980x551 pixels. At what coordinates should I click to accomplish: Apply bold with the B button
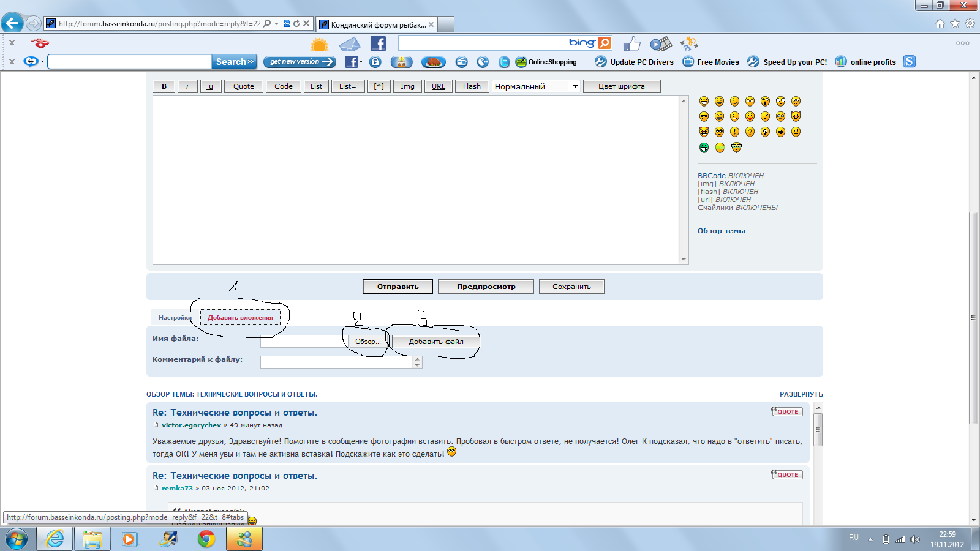tap(164, 86)
